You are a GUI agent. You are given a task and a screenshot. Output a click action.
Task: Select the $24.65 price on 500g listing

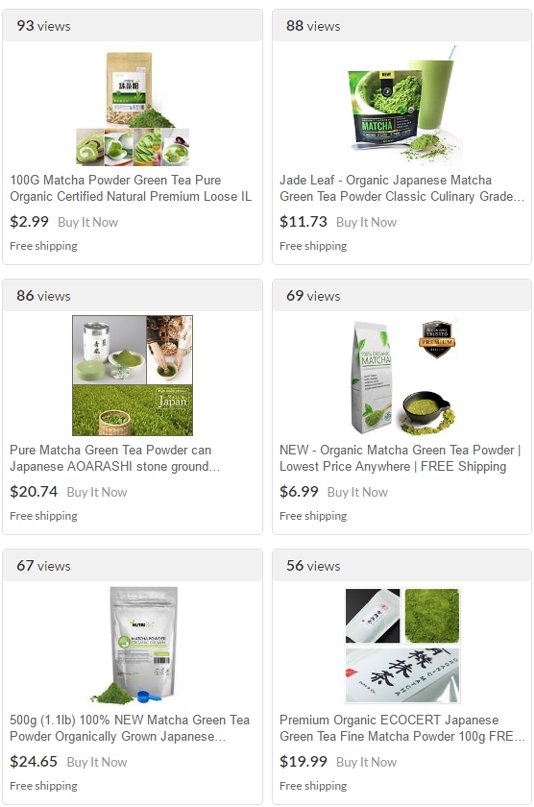click(34, 761)
